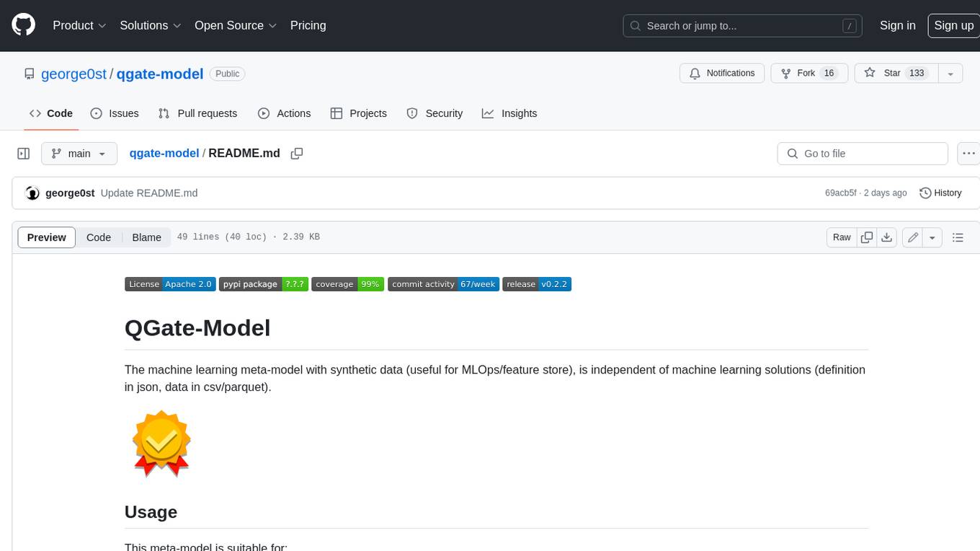Open the more file actions ellipsis
Screen dimensions: 980x551
click(x=968, y=154)
